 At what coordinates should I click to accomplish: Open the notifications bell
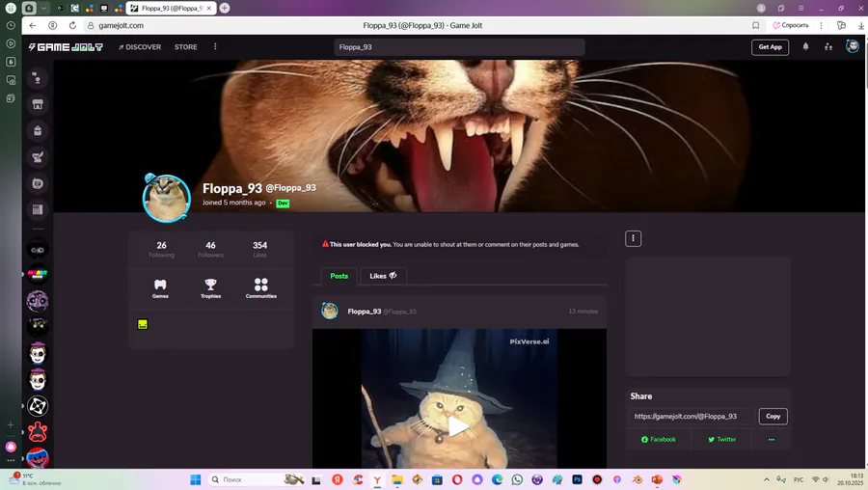tap(805, 47)
